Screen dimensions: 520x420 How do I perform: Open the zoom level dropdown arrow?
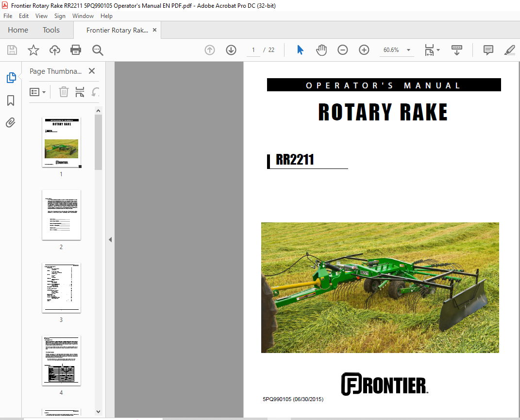(409, 50)
